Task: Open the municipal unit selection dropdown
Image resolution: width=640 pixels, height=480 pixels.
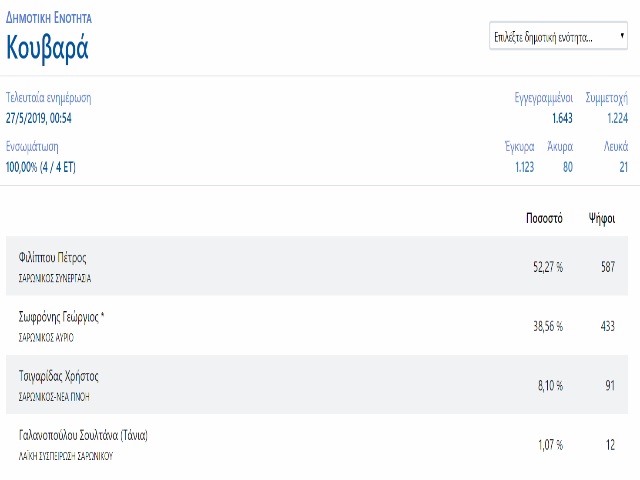Action: click(x=558, y=36)
